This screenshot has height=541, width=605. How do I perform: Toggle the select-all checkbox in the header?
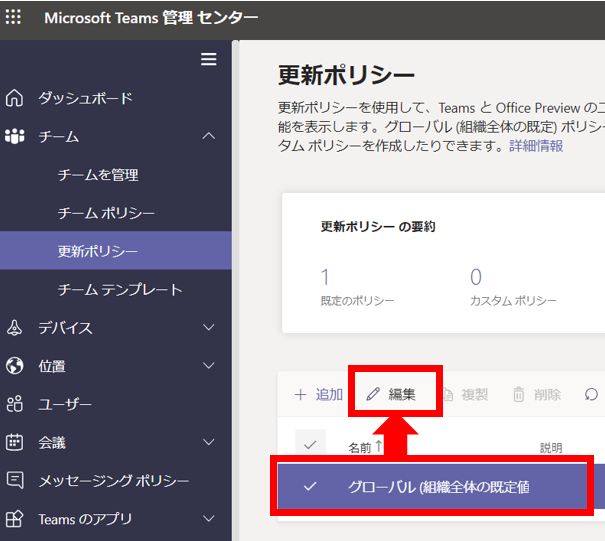click(x=310, y=445)
